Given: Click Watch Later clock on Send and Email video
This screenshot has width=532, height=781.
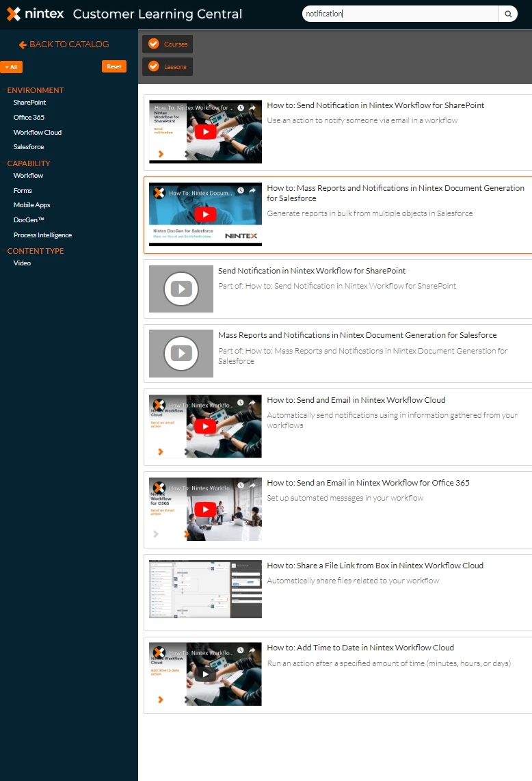Looking at the screenshot, I should [x=241, y=402].
